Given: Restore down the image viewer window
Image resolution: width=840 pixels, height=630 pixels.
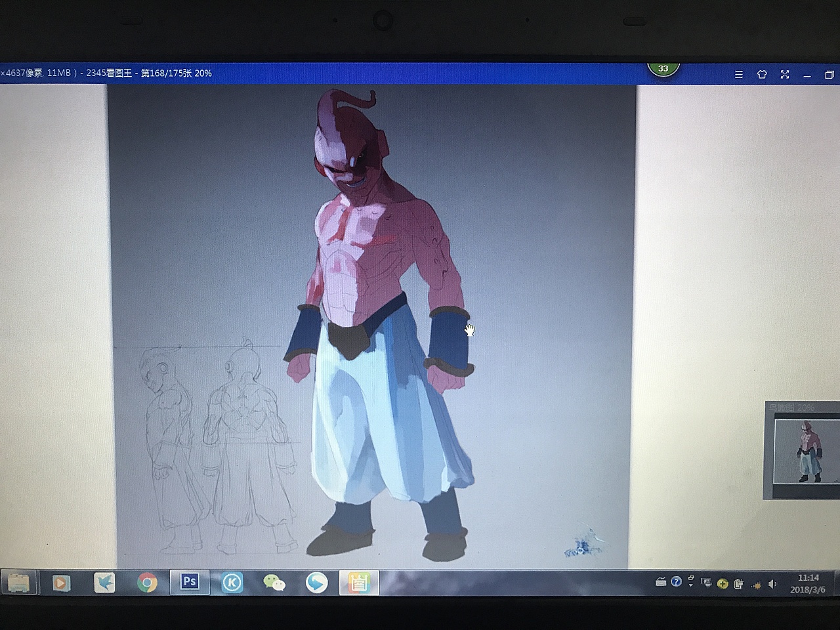Looking at the screenshot, I should tap(829, 75).
